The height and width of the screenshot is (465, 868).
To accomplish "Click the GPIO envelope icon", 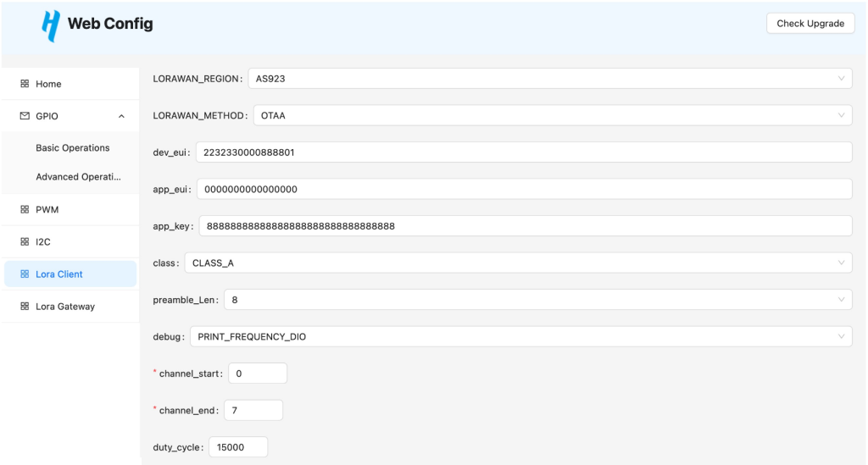I will (25, 116).
